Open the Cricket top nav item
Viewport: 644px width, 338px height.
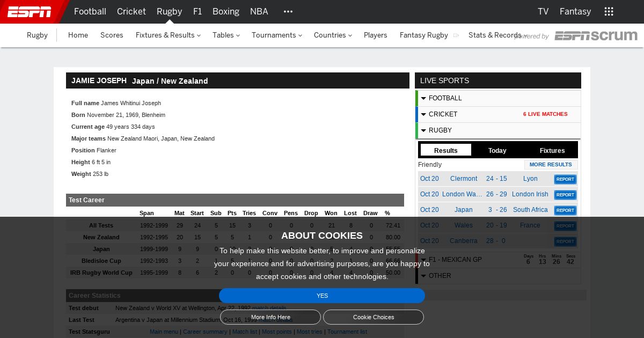click(x=131, y=11)
